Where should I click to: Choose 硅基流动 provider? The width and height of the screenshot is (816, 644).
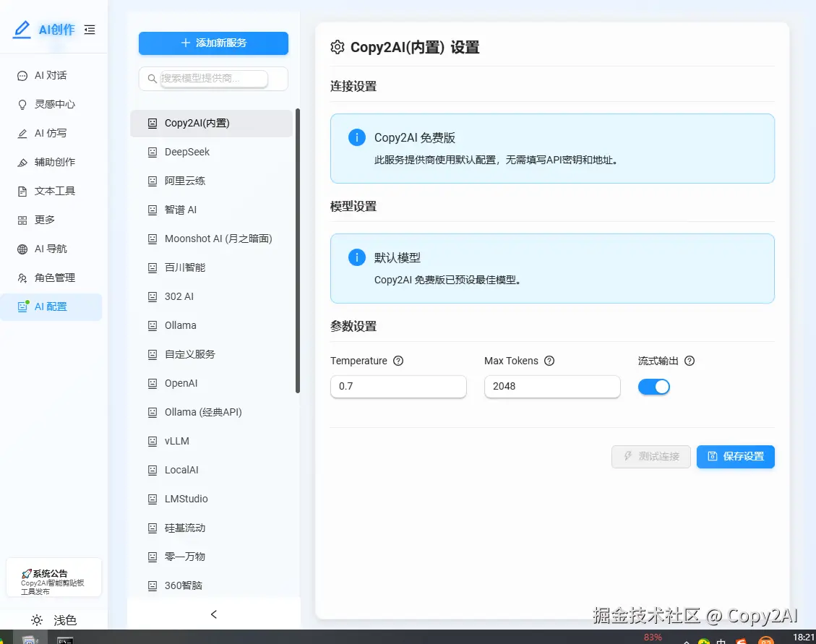point(211,528)
